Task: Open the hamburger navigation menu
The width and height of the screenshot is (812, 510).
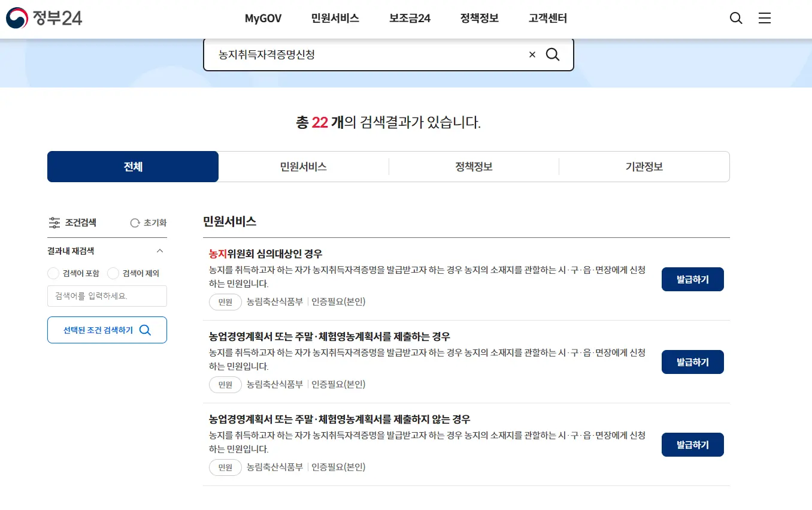Action: click(x=765, y=18)
